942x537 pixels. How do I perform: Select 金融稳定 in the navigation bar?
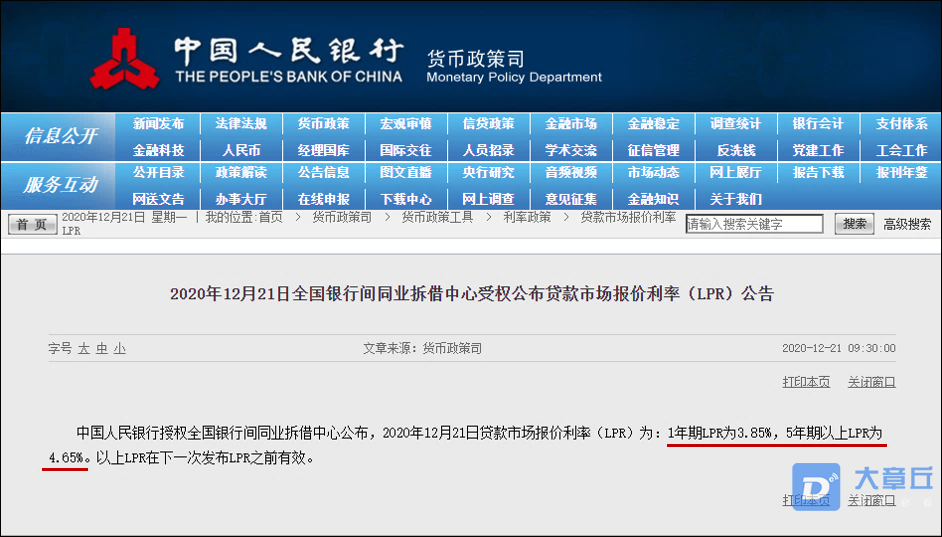tap(653, 124)
